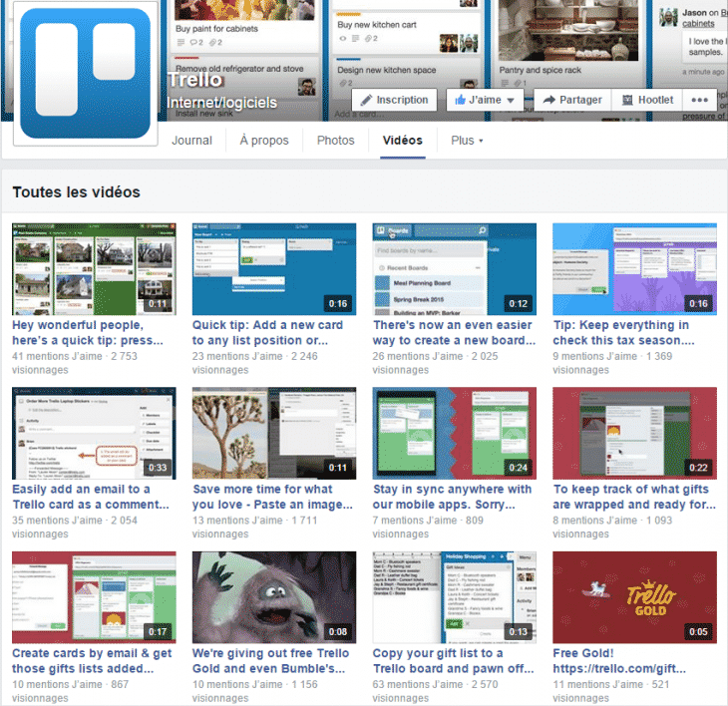Open title 'Copy your gift list to a Trello board'
The image size is (728, 706).
tap(453, 661)
